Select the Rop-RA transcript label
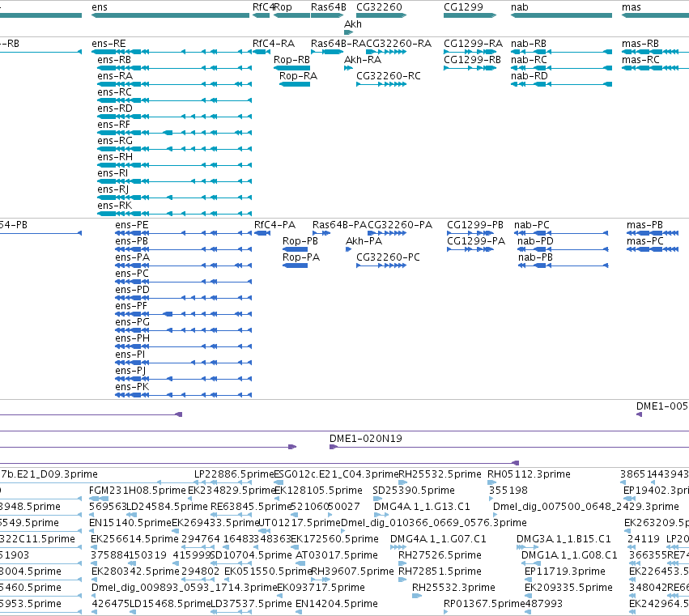Viewport: 689px width, 616px height. [298, 76]
